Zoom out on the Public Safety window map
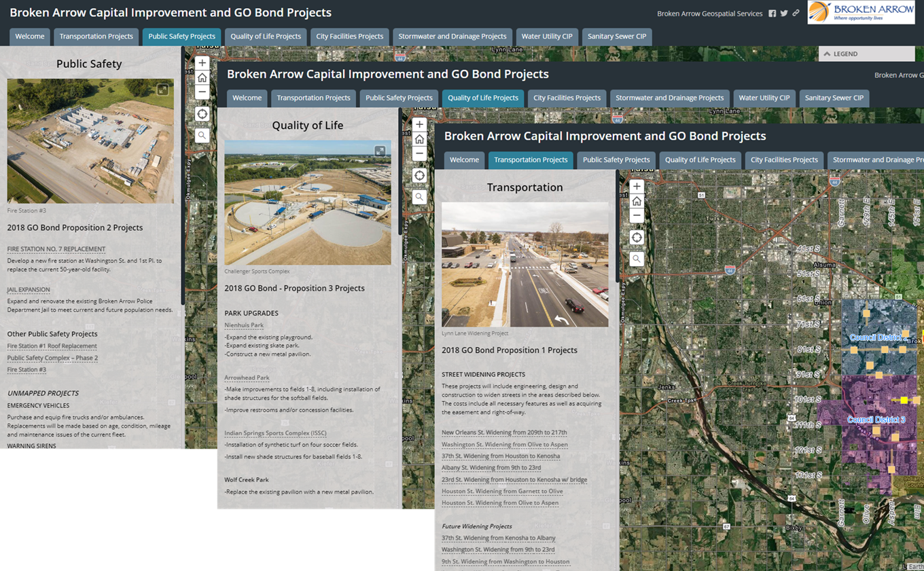The height and width of the screenshot is (571, 924). [202, 92]
